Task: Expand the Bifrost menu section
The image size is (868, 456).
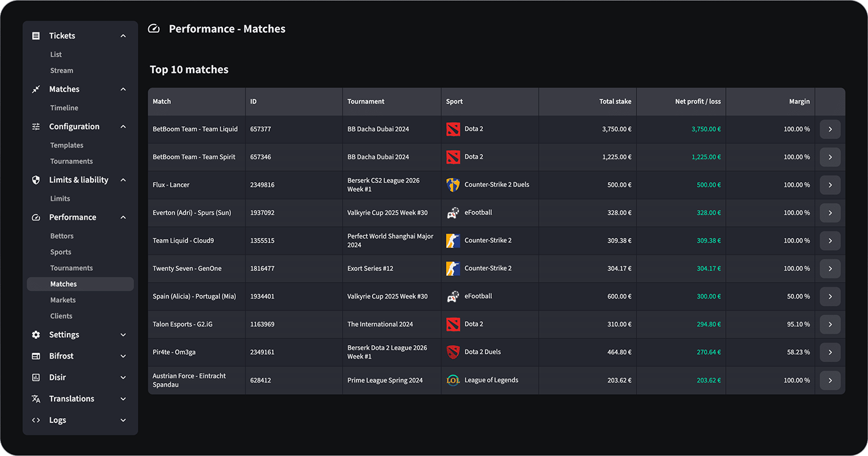Action: [x=123, y=356]
